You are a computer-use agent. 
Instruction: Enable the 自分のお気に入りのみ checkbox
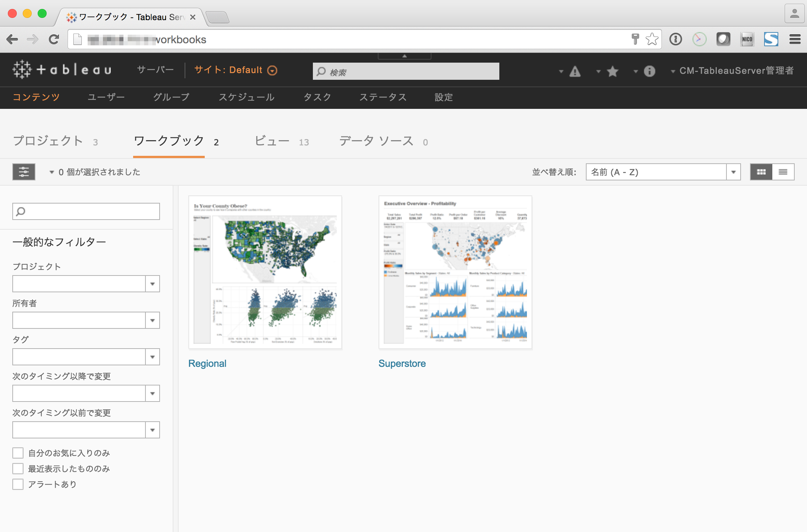click(18, 453)
